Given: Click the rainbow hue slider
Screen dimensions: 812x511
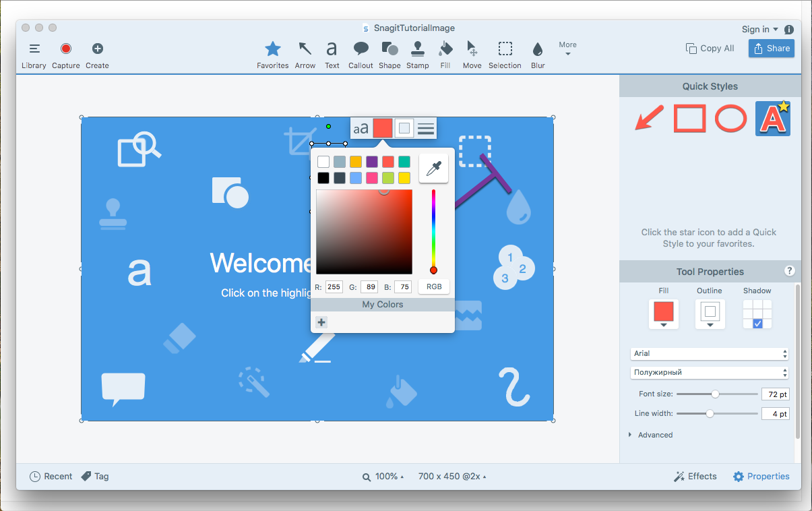Looking at the screenshot, I should point(433,231).
